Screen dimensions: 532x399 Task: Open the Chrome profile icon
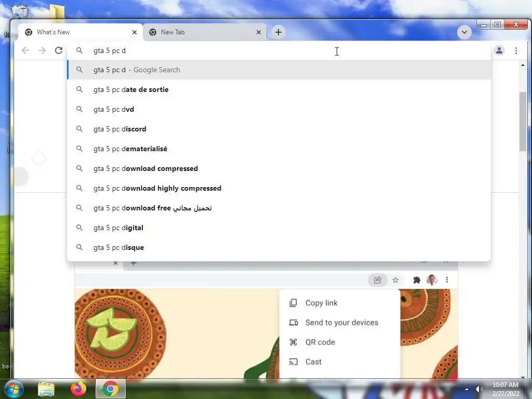click(499, 50)
